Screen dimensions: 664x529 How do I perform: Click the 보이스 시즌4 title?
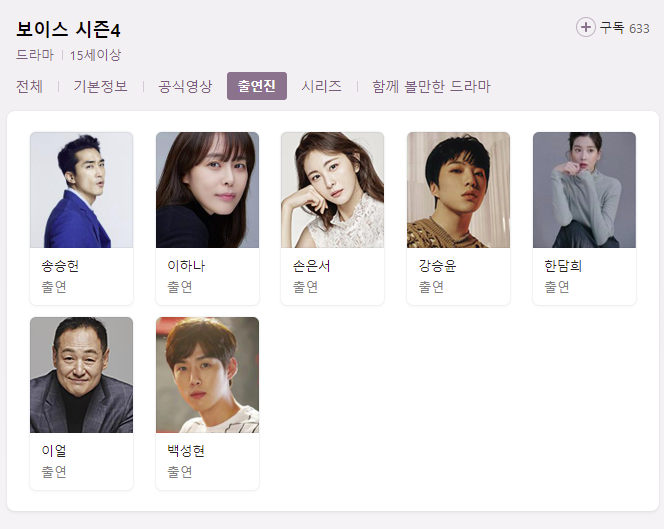click(68, 30)
